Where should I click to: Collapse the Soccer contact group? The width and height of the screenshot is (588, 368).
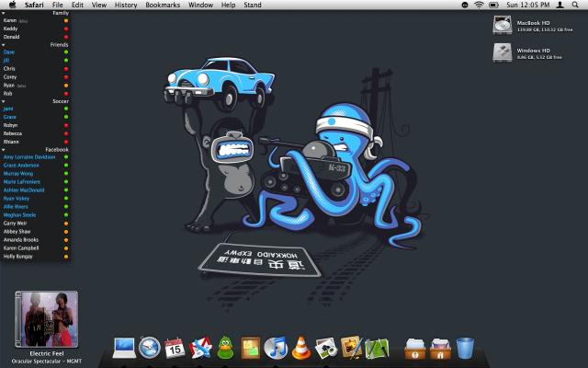pos(4,101)
